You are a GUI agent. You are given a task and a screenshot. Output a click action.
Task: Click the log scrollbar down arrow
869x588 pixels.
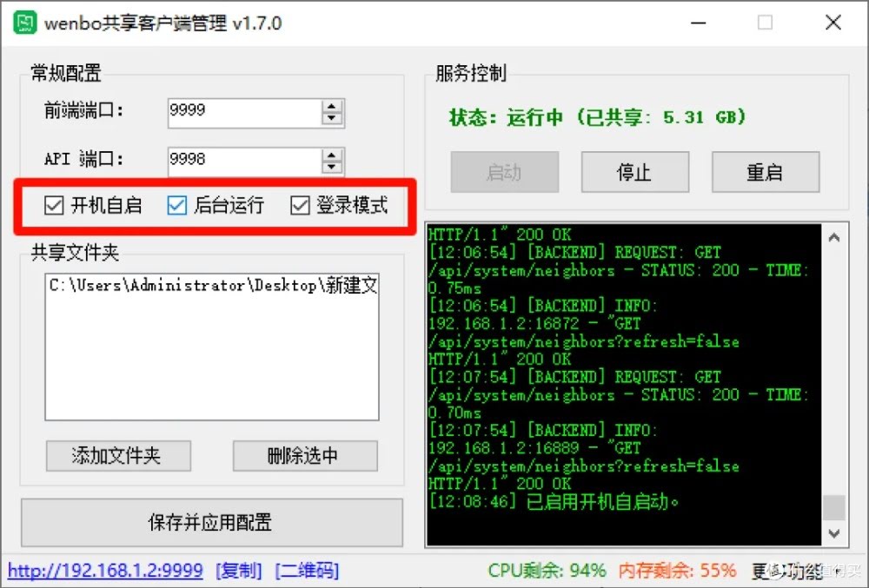coord(834,533)
